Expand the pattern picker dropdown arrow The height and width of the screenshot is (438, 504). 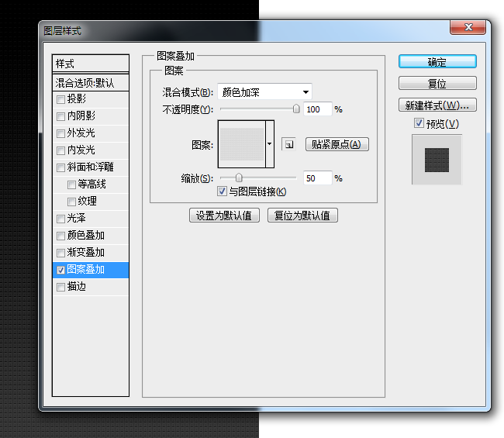270,144
